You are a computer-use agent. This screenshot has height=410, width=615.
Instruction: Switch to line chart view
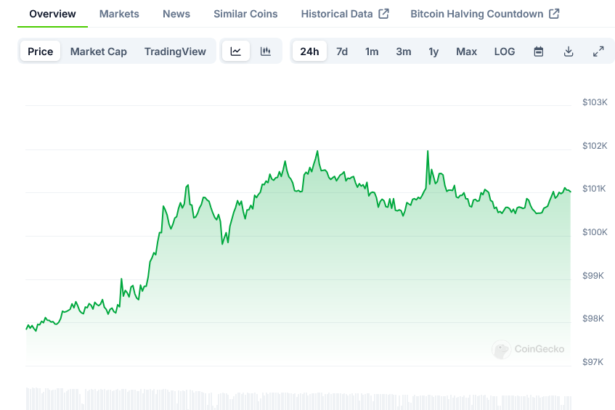[x=235, y=52]
